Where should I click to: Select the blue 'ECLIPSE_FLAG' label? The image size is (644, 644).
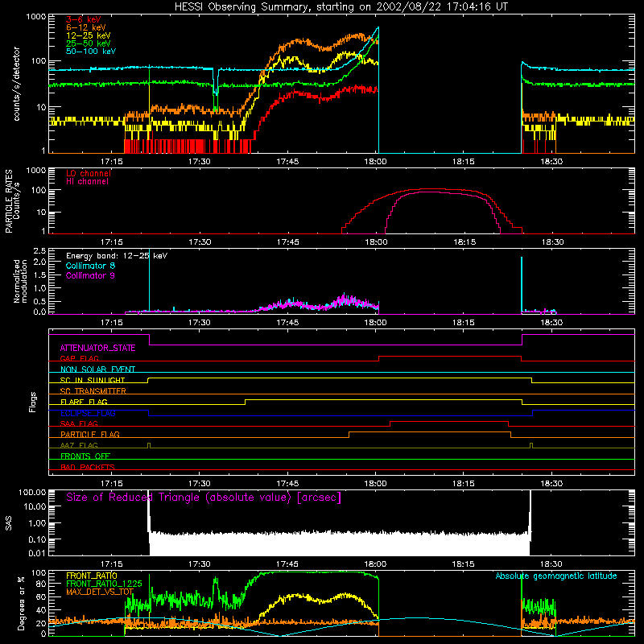click(88, 414)
